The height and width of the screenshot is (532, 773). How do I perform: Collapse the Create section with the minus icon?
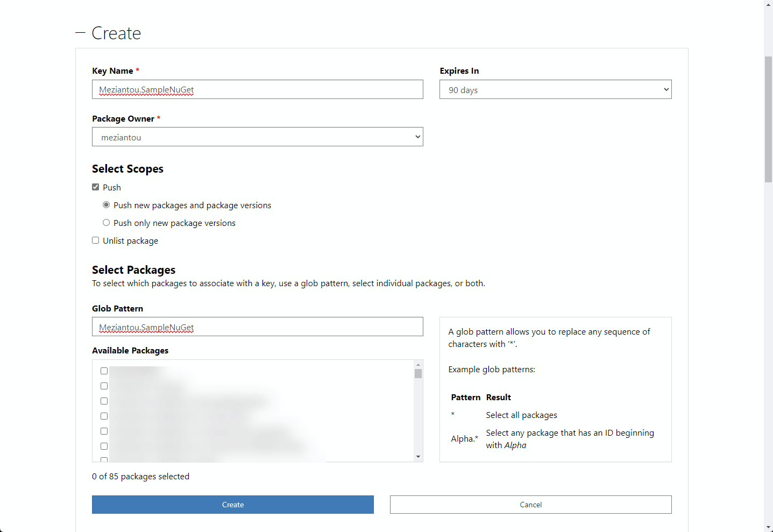coord(80,33)
